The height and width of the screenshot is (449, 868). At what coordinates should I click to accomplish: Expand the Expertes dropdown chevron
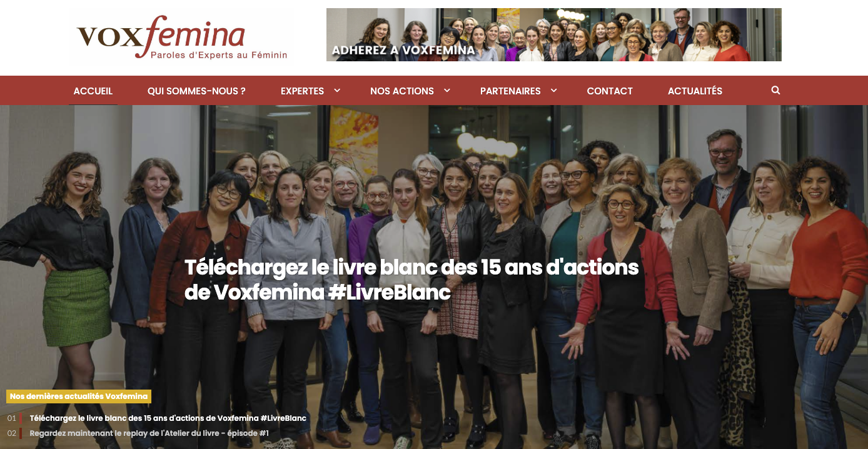337,91
